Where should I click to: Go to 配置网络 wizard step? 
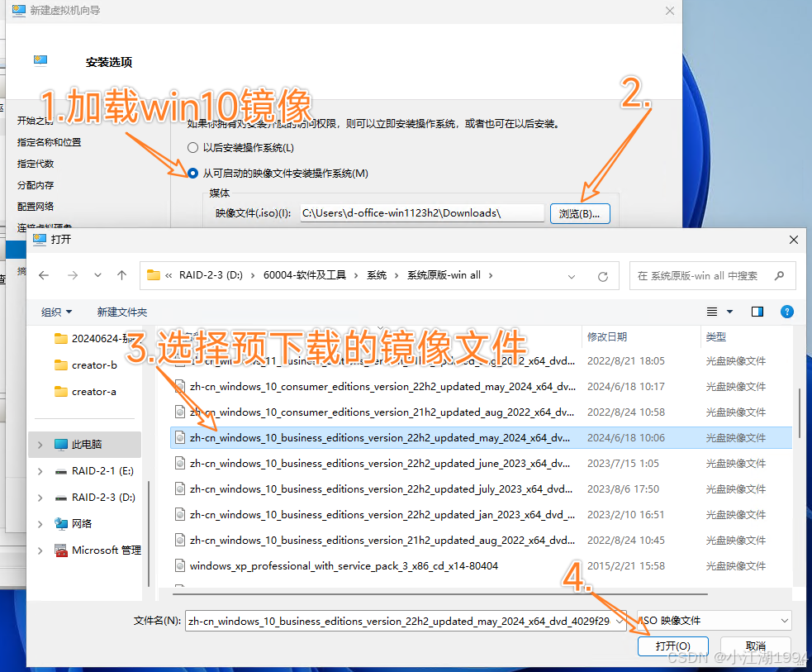[x=36, y=206]
